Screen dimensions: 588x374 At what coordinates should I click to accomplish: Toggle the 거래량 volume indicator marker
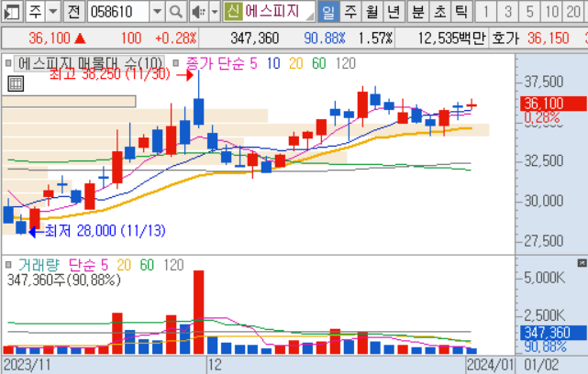click(8, 265)
